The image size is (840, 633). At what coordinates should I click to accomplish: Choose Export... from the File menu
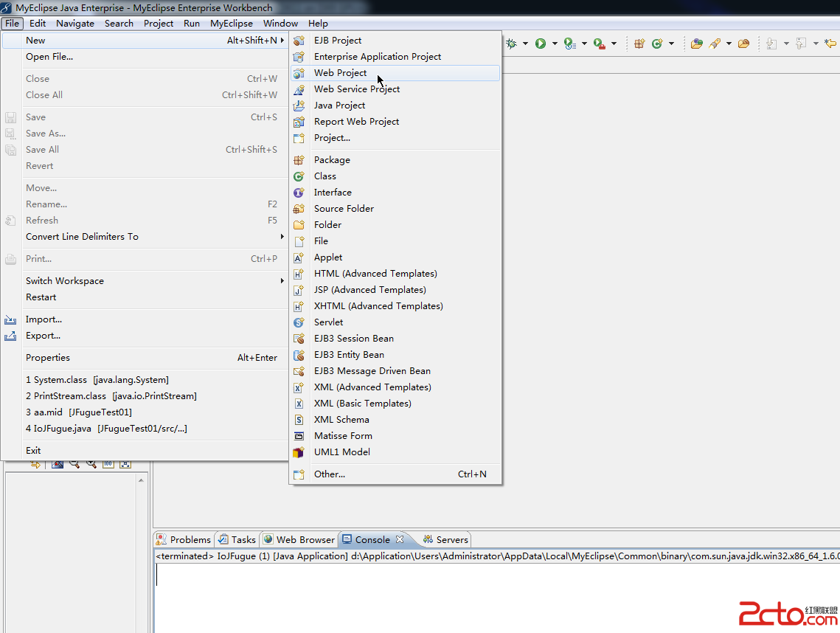(145, 336)
